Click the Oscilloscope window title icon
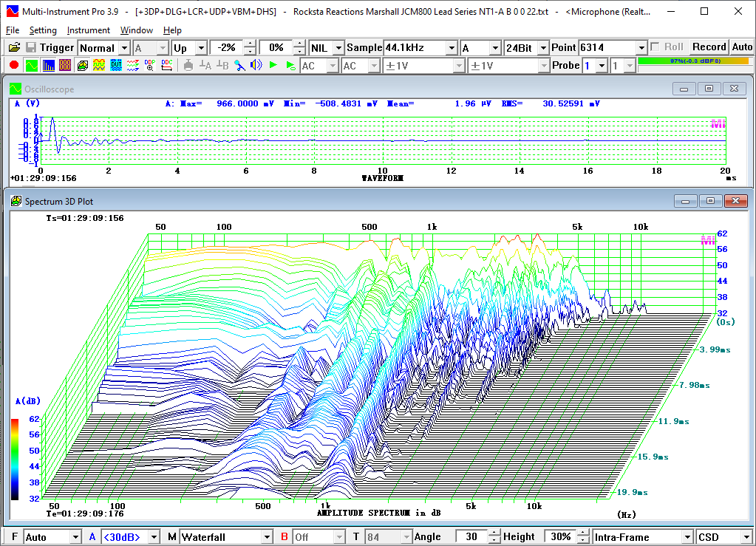 (x=16, y=89)
